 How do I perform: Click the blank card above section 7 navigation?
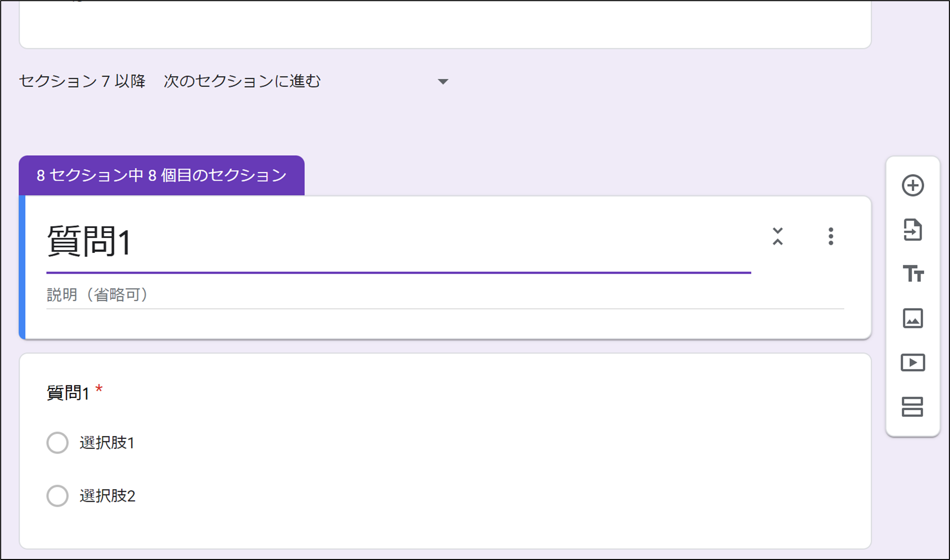tap(445, 24)
